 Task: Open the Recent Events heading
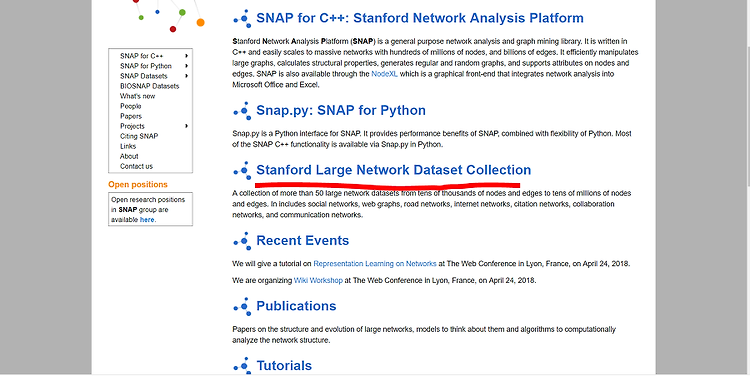tap(302, 241)
